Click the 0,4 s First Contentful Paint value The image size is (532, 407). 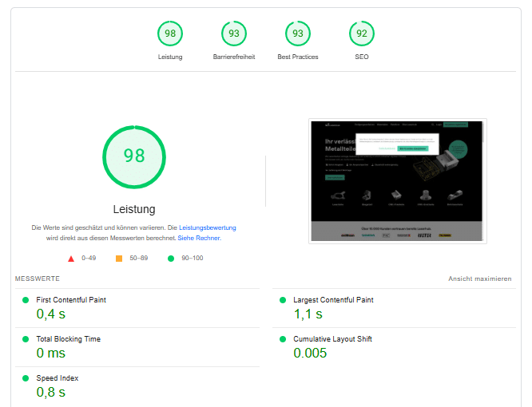point(51,314)
